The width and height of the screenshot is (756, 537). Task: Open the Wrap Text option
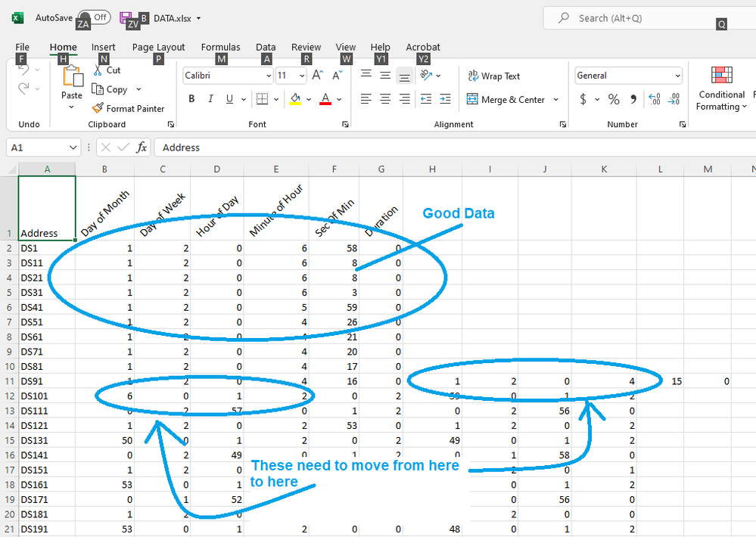coord(499,76)
